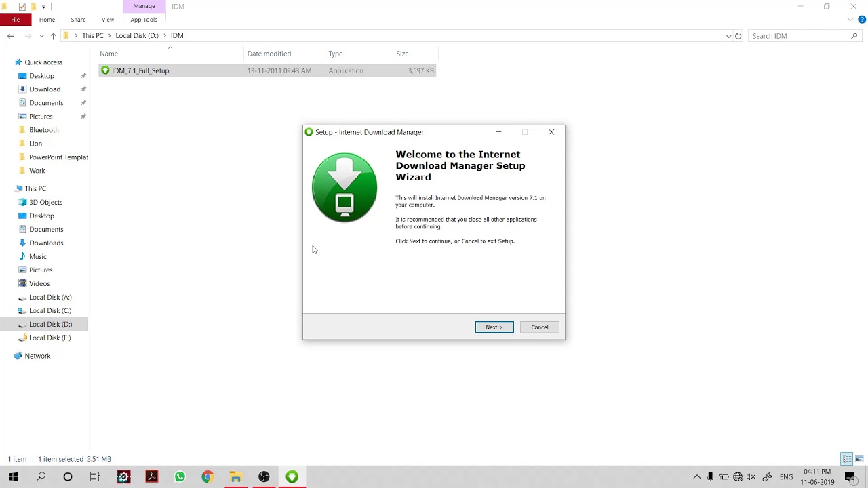Expand the chevron after This PC in address bar
The height and width of the screenshot is (488, 868).
pos(109,36)
